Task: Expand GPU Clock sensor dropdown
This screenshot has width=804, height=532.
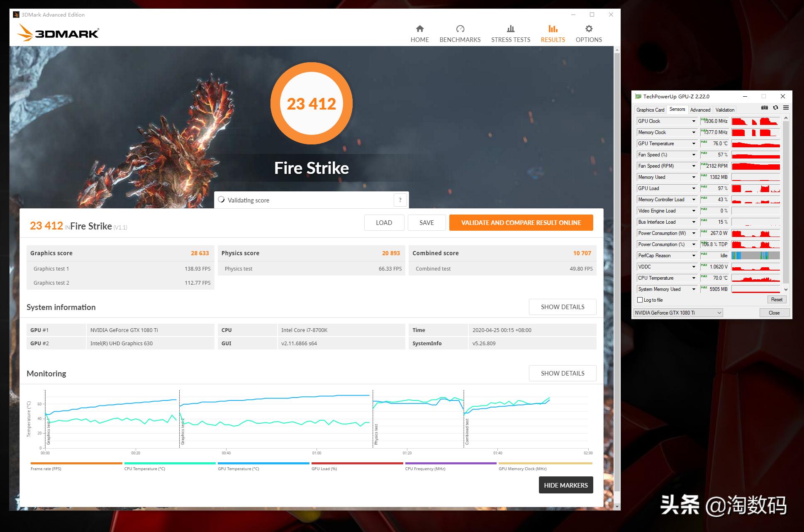Action: 693,121
